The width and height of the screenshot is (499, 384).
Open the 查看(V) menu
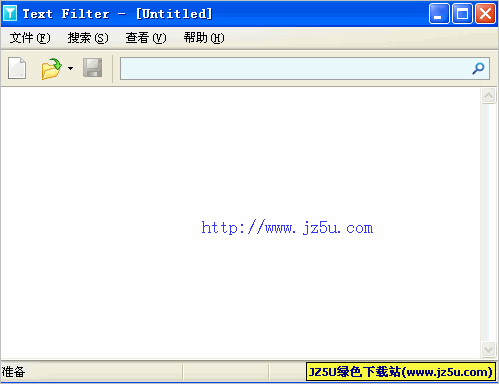point(146,38)
